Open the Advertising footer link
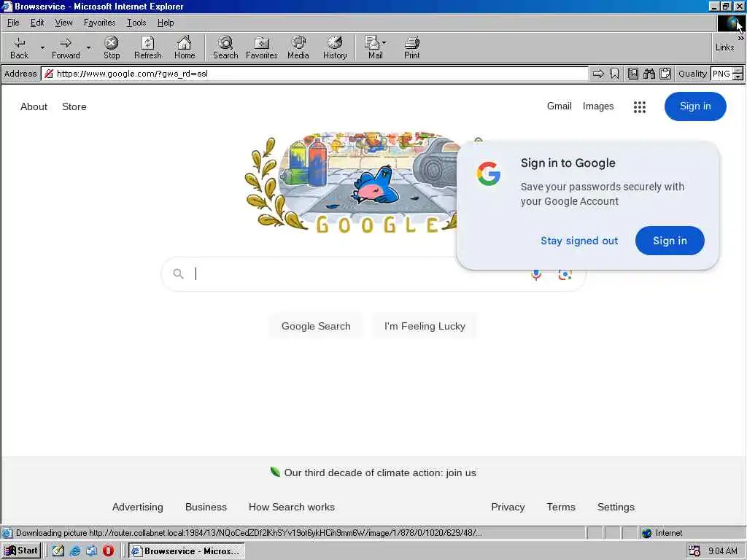Screen dimensions: 747x560 [138, 507]
